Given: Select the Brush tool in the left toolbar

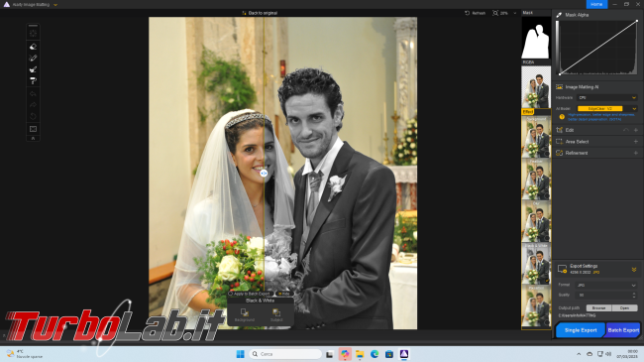Looking at the screenshot, I should point(34,58).
